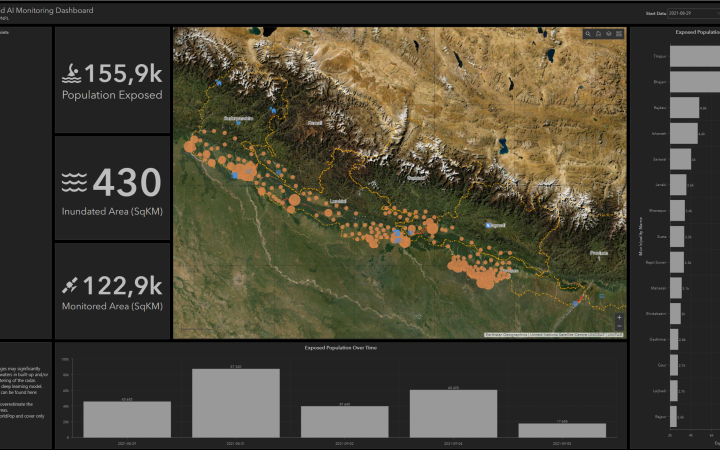Zoom in on the map
720x450 pixels.
619,317
